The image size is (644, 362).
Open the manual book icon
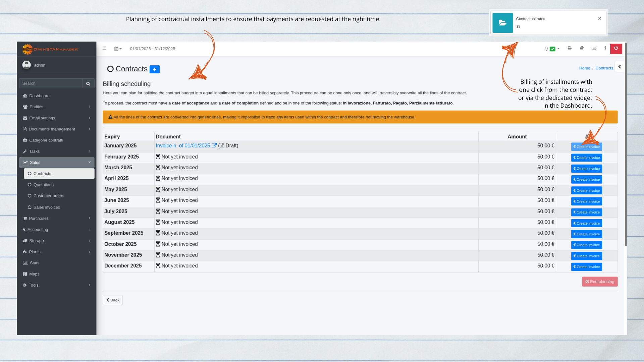click(x=582, y=48)
